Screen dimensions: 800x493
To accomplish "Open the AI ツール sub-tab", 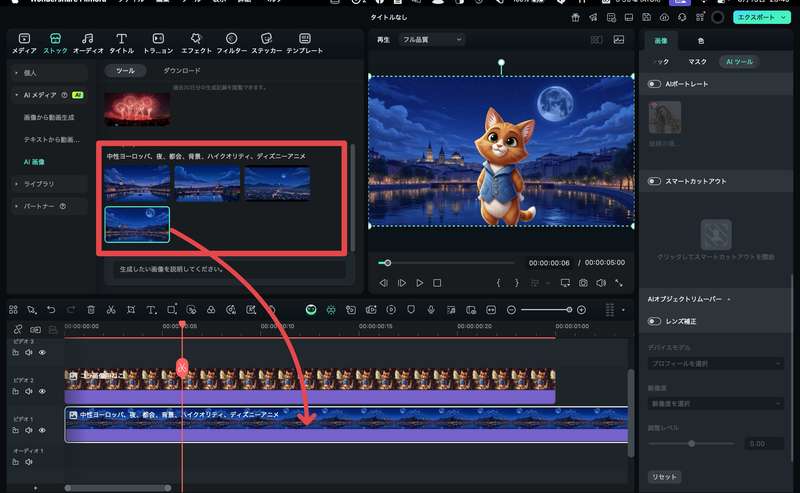I will (x=739, y=61).
